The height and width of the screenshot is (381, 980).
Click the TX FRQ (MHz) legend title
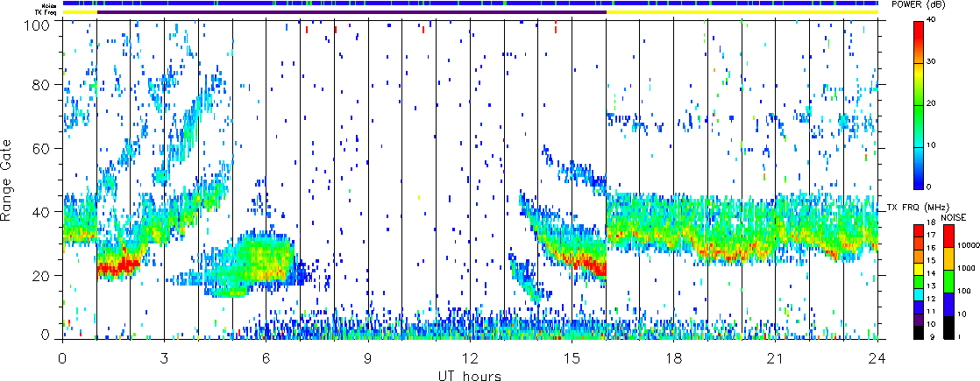tap(916, 207)
